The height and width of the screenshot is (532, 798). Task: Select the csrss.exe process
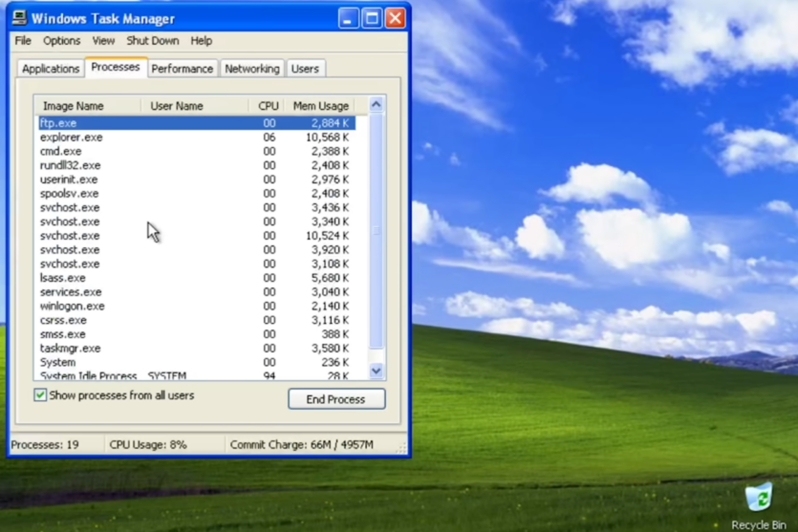pos(197,320)
